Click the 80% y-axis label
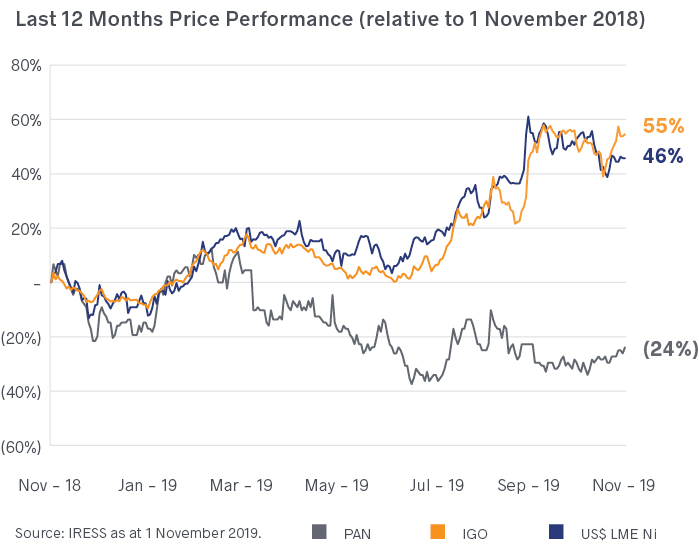 [25, 65]
